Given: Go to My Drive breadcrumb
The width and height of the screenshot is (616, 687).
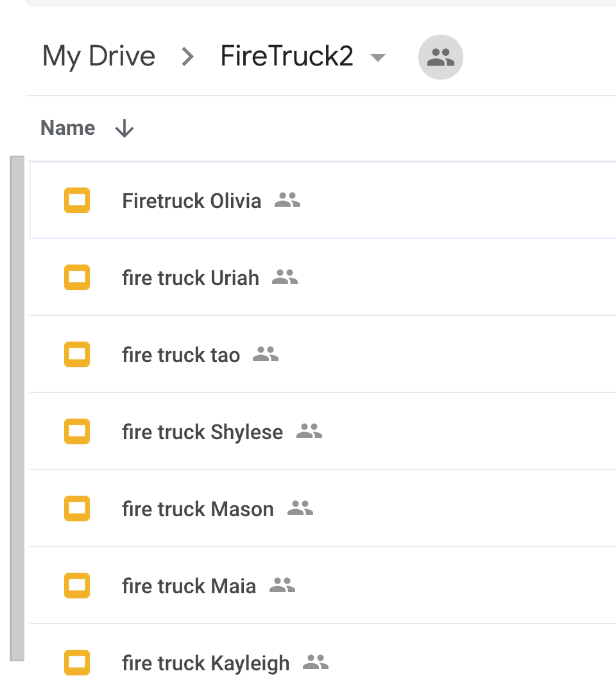Looking at the screenshot, I should (99, 57).
